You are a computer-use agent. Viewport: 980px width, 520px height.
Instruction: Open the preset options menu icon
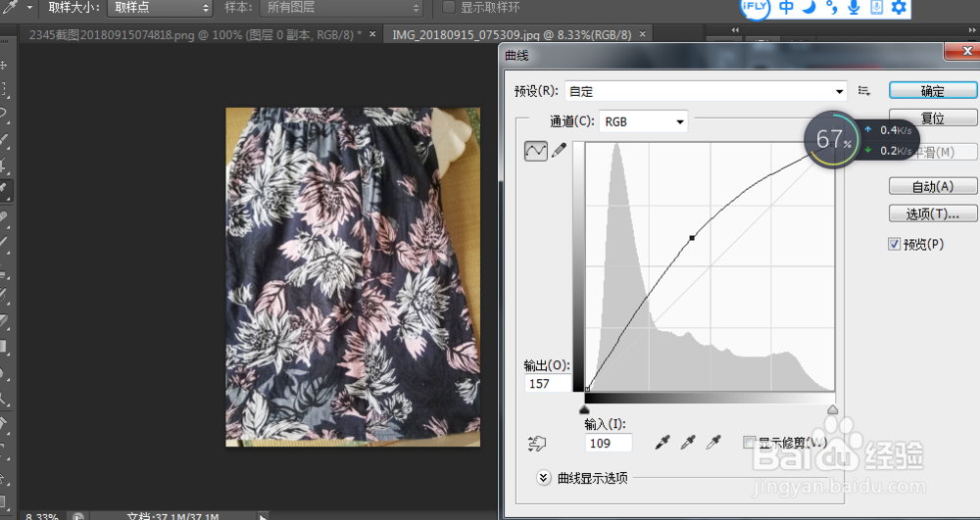tap(864, 91)
